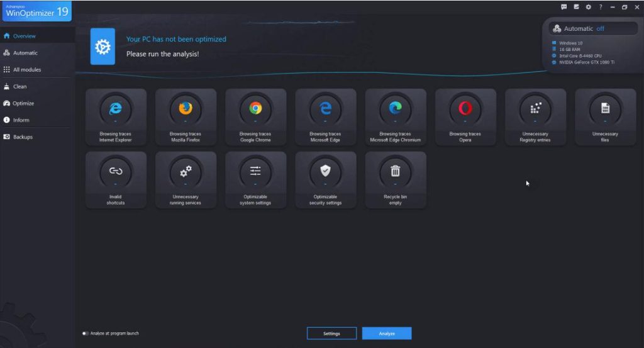
Task: Open Internet Explorer browsing traces module
Action: [116, 117]
